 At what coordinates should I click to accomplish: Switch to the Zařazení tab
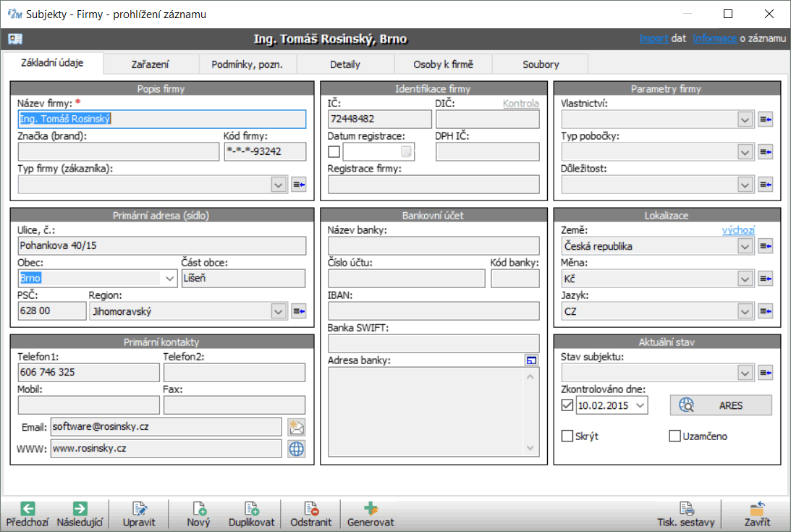tap(151, 64)
